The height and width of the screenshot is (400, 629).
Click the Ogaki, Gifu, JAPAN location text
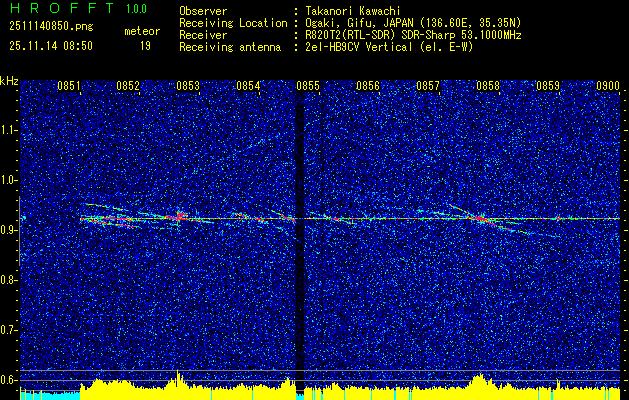(x=413, y=23)
